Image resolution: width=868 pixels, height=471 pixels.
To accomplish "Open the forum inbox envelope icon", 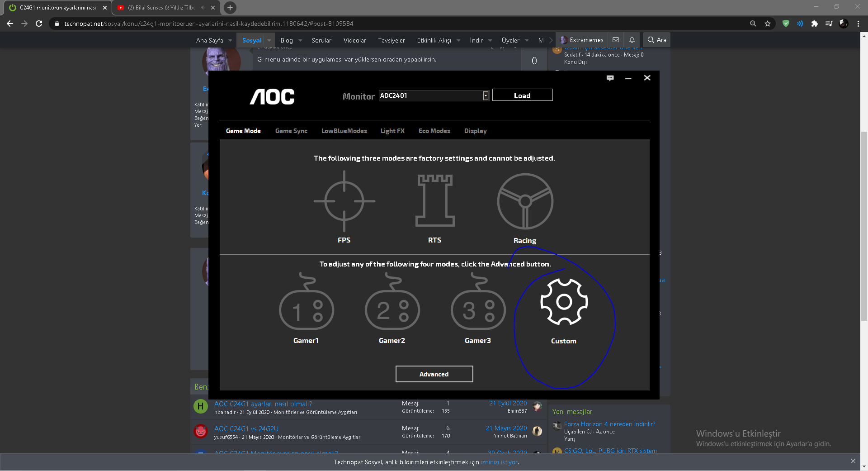I will click(616, 40).
